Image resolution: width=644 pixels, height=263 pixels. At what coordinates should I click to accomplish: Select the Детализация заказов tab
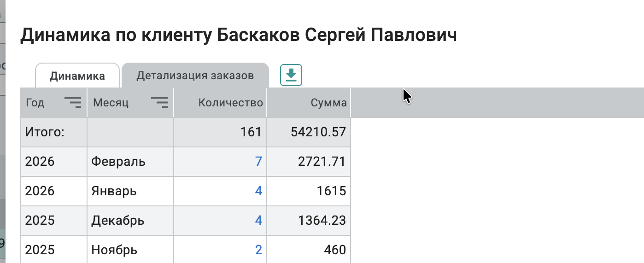[x=195, y=76]
